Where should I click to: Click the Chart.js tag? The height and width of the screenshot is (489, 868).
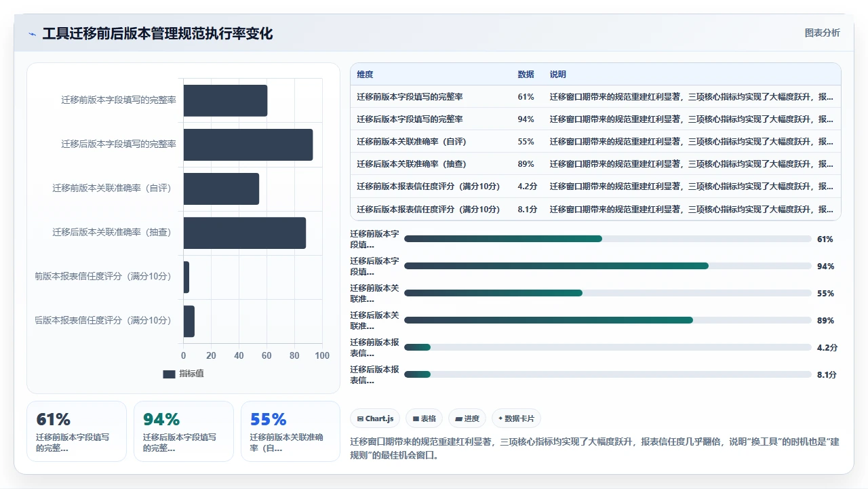[x=375, y=418]
